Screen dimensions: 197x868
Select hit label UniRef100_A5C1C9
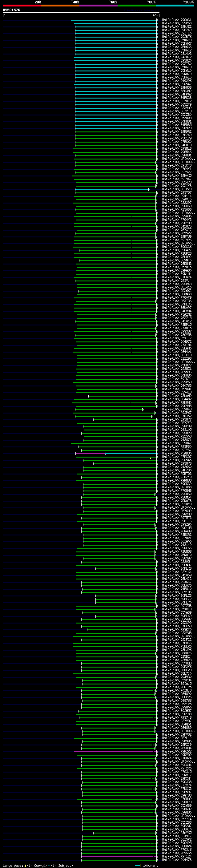coord(176,139)
